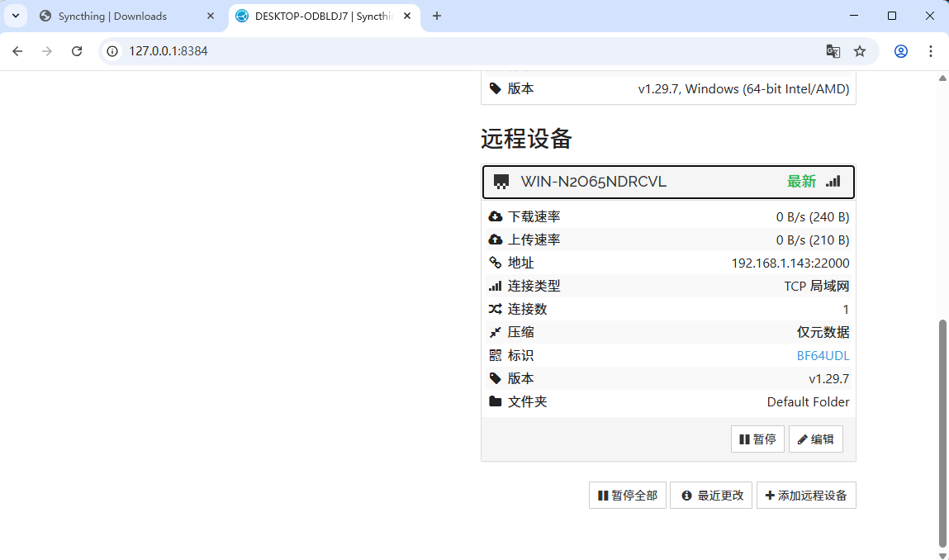Image resolution: width=949 pixels, height=560 pixels.
Task: Click the download rate cloud icon
Action: pos(495,216)
